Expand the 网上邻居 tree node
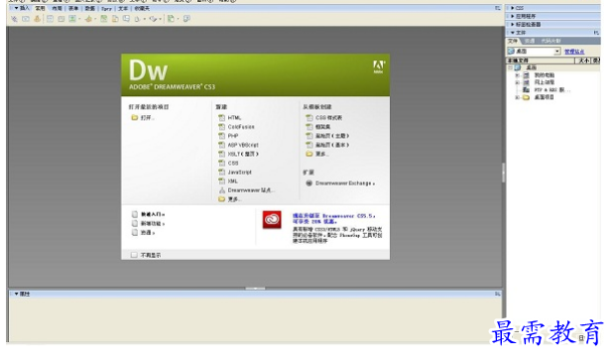 pyautogui.click(x=517, y=82)
